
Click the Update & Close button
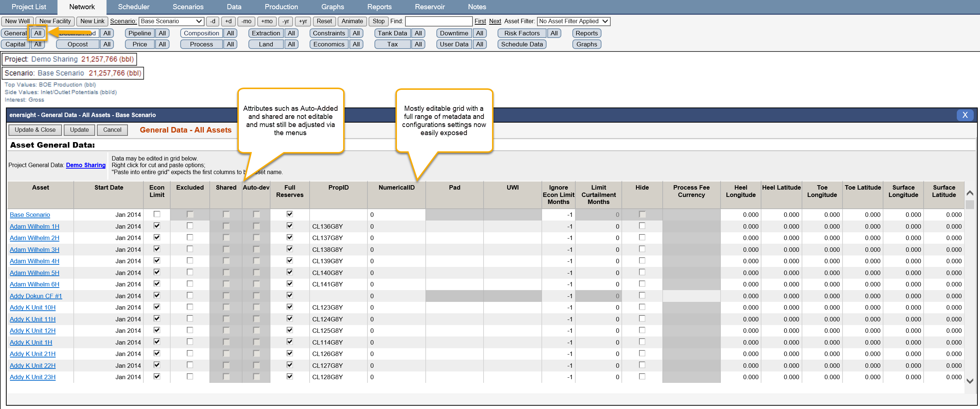(x=35, y=130)
